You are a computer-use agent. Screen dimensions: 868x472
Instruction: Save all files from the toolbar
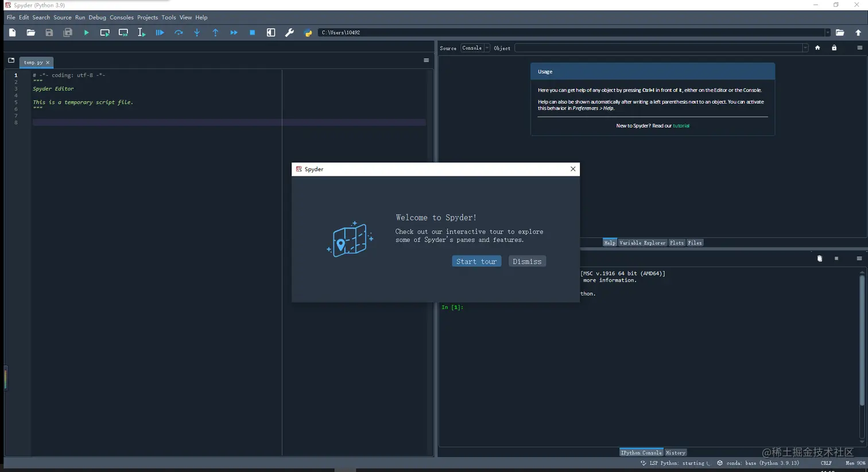(68, 33)
